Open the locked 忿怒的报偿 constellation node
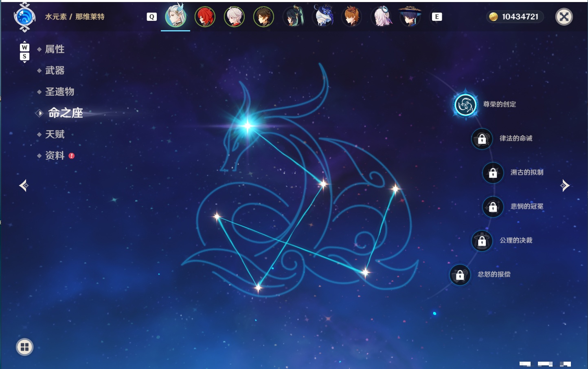This screenshot has height=369, width=588. point(460,275)
